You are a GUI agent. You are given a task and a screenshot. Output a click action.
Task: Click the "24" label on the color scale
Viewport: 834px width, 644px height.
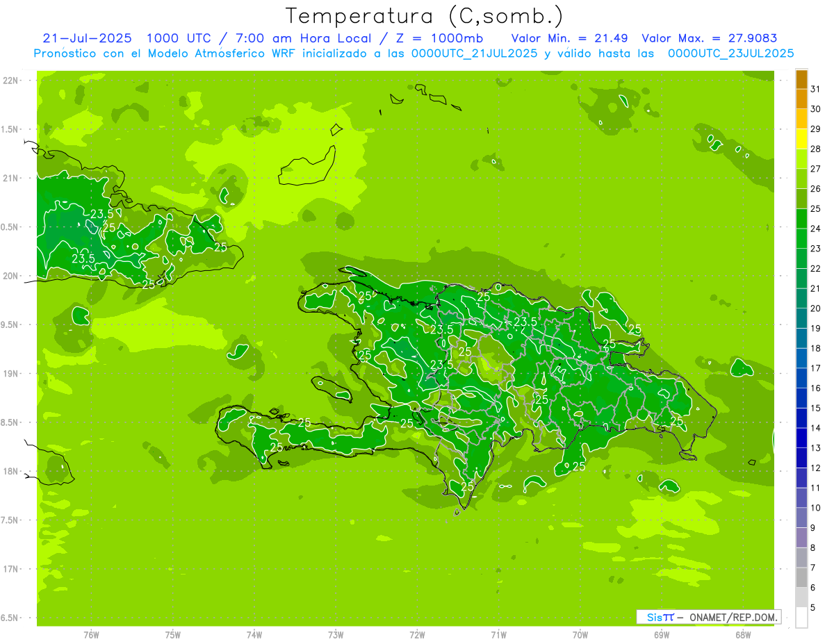[x=815, y=229]
